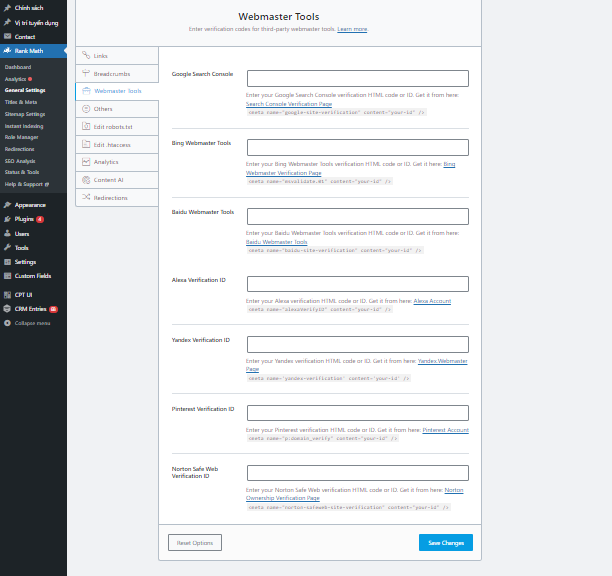The height and width of the screenshot is (576, 612).
Task: Open Sitemap Settings submenu
Action: pyautogui.click(x=25, y=114)
